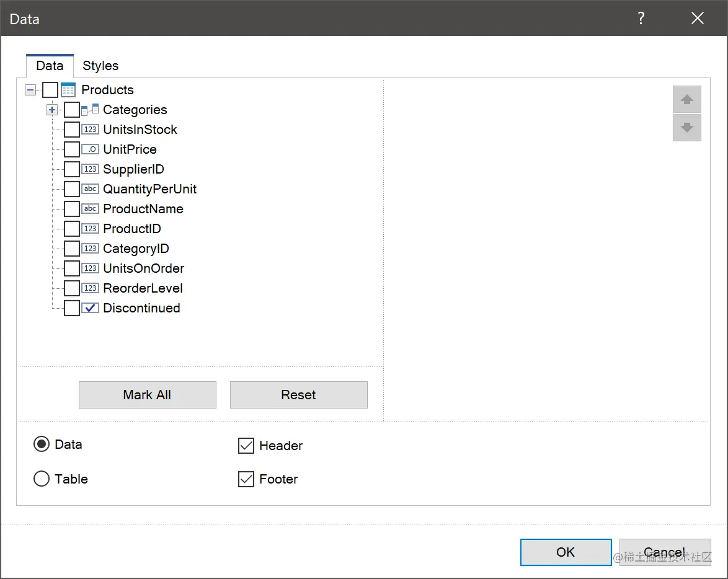Check the ProductName checkbox
728x579 pixels.
point(71,209)
